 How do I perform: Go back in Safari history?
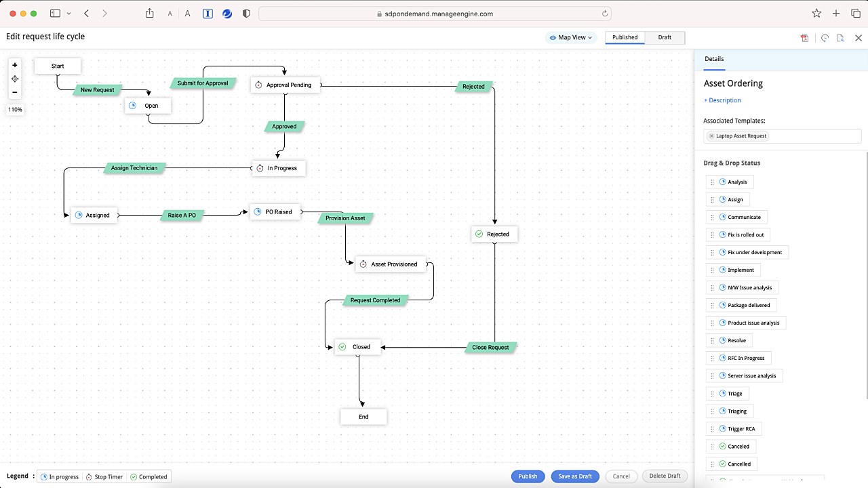pyautogui.click(x=86, y=14)
